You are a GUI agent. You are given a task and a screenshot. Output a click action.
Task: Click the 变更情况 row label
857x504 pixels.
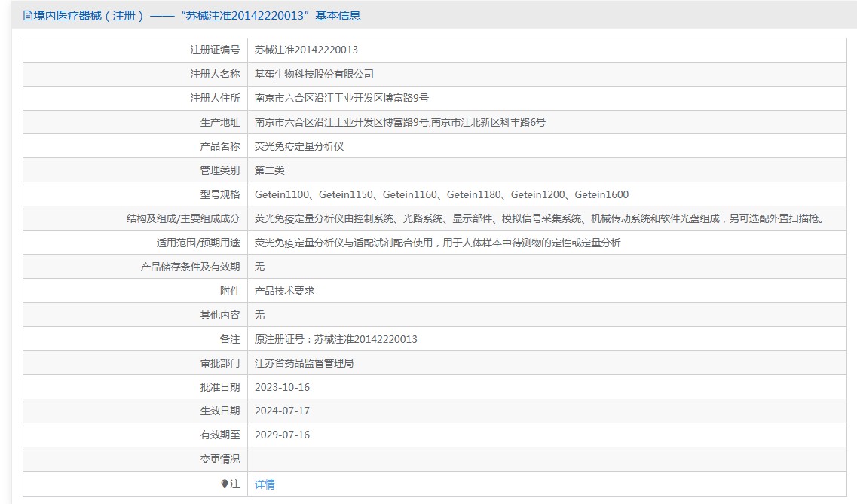[219, 459]
